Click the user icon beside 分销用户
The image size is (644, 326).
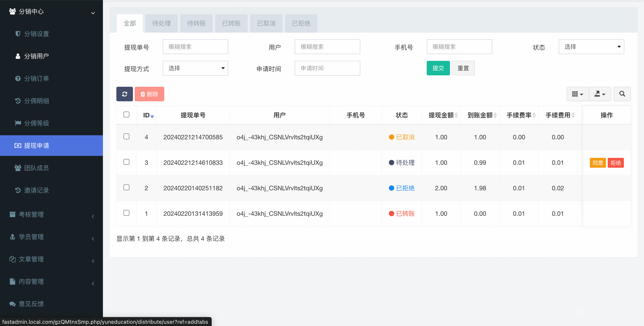click(18, 56)
